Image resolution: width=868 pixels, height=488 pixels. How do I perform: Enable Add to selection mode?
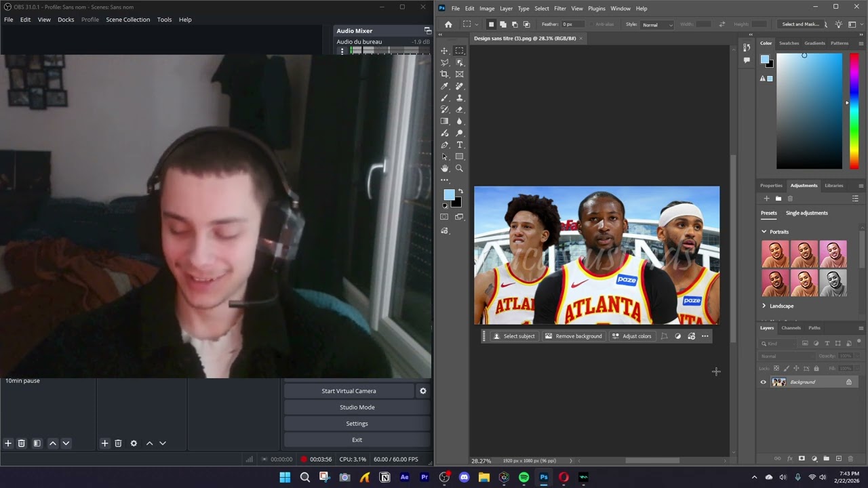[x=502, y=24]
